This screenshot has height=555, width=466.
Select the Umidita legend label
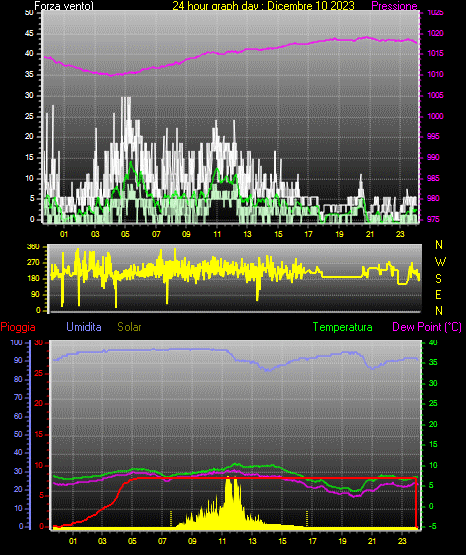click(x=84, y=327)
